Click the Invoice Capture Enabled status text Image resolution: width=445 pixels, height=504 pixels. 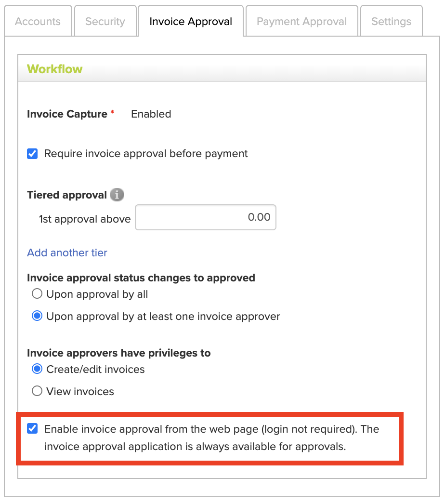pos(151,114)
